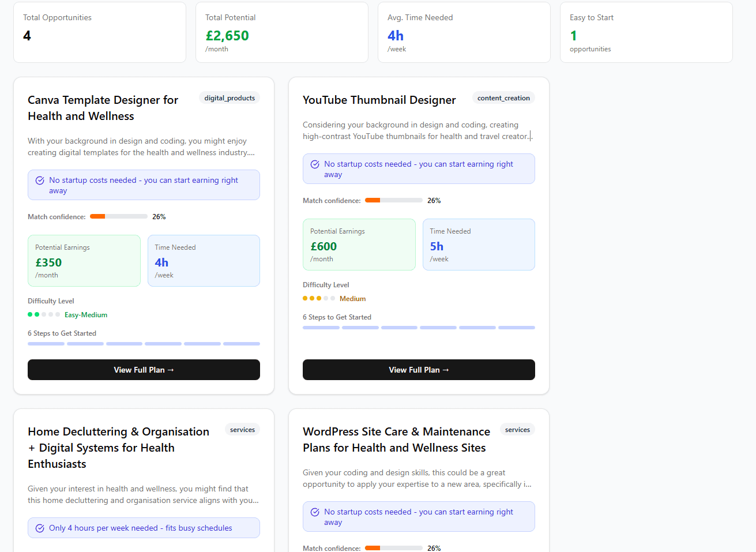Select the services badge on Home Decluttering card
Screen dimensions: 756x552
pos(243,429)
